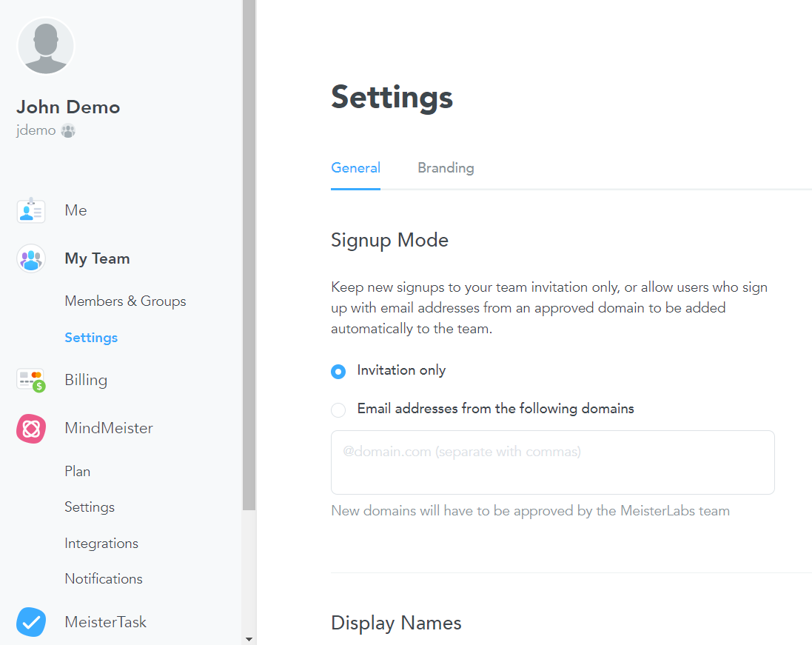Click the Billing credit card icon
This screenshot has height=645, width=812.
coord(31,380)
